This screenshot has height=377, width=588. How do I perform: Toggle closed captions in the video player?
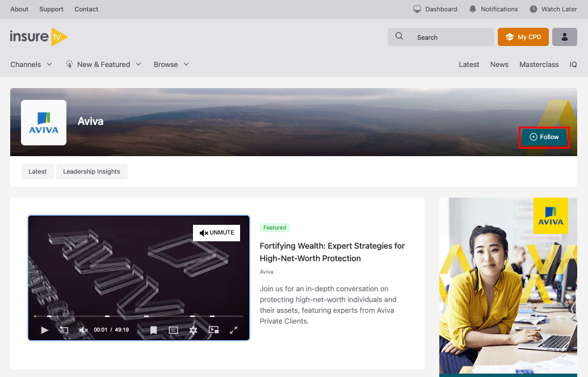point(174,330)
